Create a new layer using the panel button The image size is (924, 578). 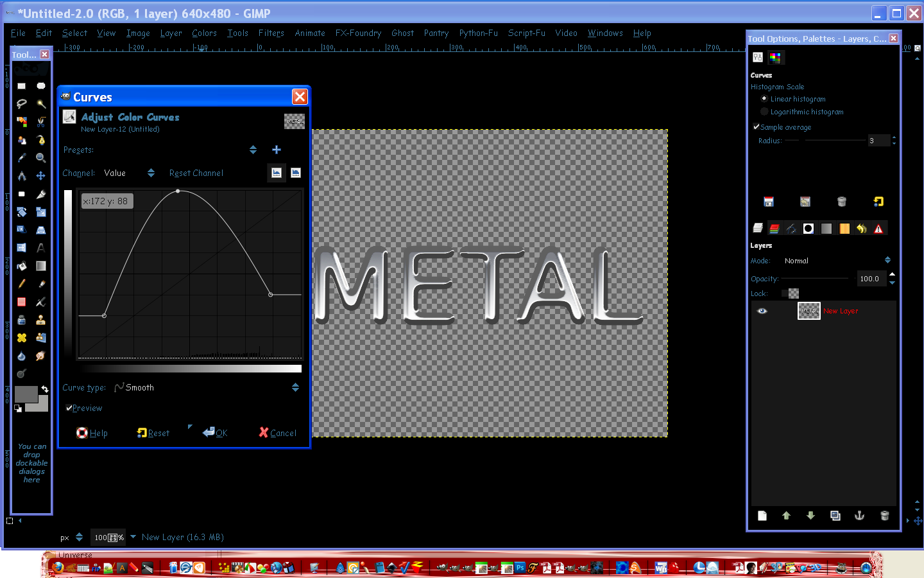[762, 516]
